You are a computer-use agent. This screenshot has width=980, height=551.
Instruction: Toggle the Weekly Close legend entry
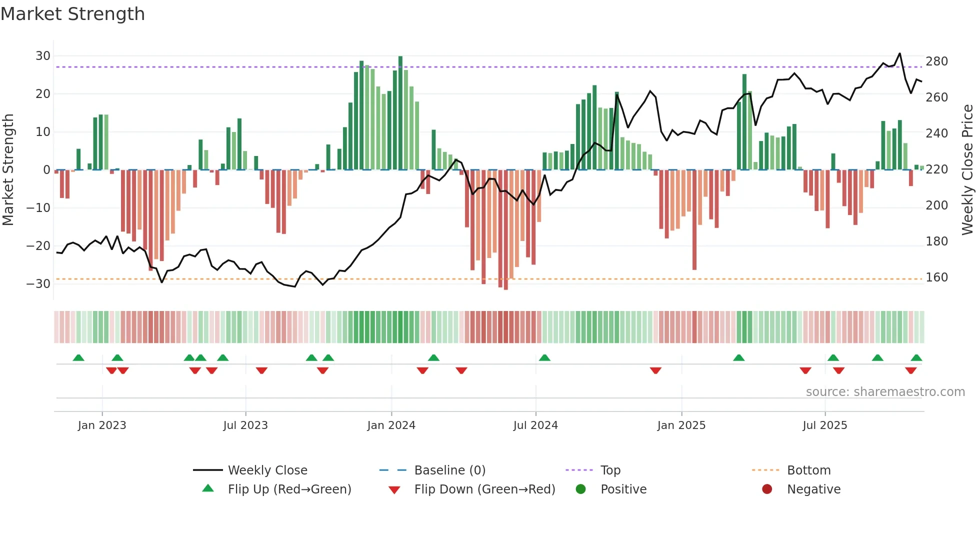pos(250,470)
